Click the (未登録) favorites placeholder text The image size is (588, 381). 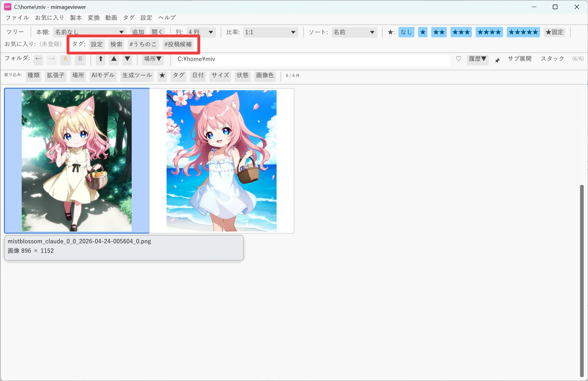(x=51, y=44)
